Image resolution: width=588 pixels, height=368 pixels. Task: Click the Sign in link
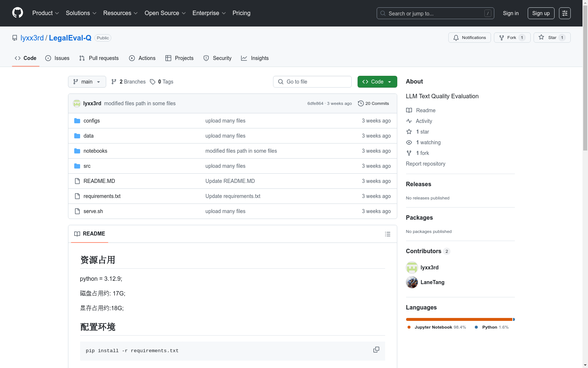pyautogui.click(x=511, y=13)
